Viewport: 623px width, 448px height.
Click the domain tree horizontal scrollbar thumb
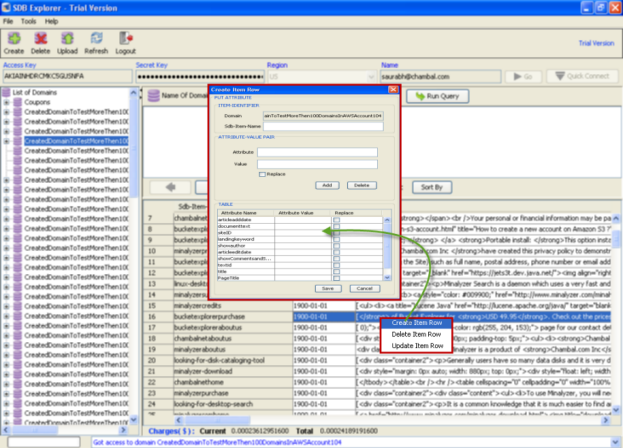[35, 430]
